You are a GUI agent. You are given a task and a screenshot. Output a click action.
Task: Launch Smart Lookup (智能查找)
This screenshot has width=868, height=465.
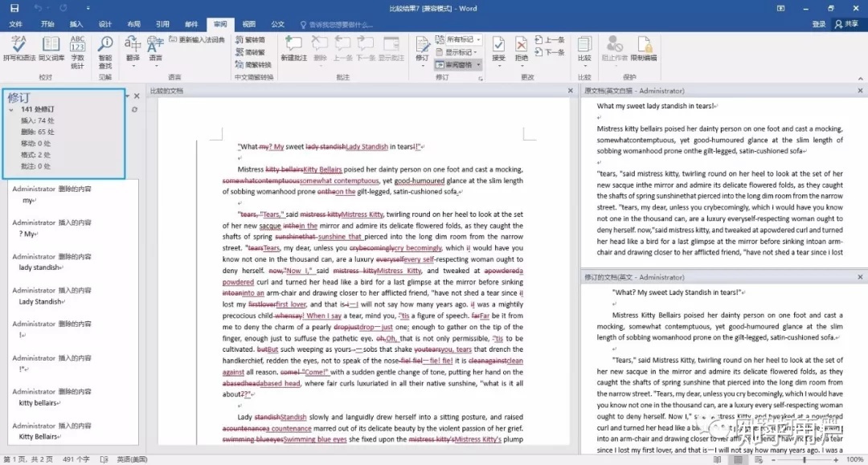(105, 52)
